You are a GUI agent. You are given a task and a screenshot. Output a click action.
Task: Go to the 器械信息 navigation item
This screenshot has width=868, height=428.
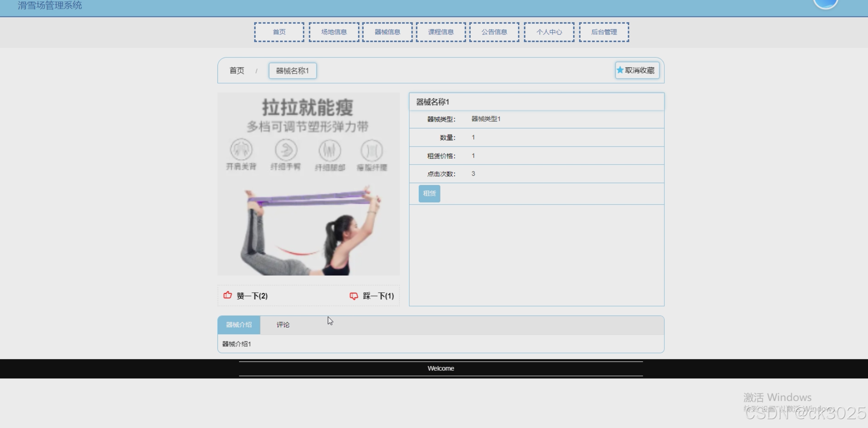387,32
